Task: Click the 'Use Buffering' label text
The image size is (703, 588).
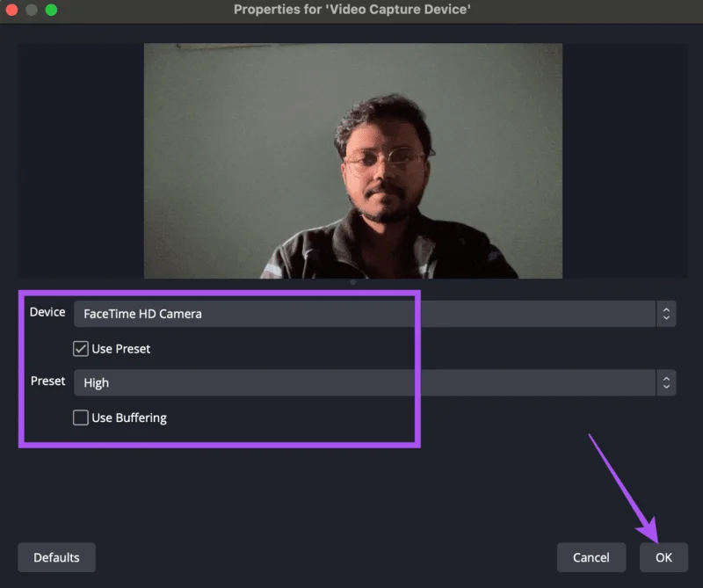Action: (x=129, y=418)
